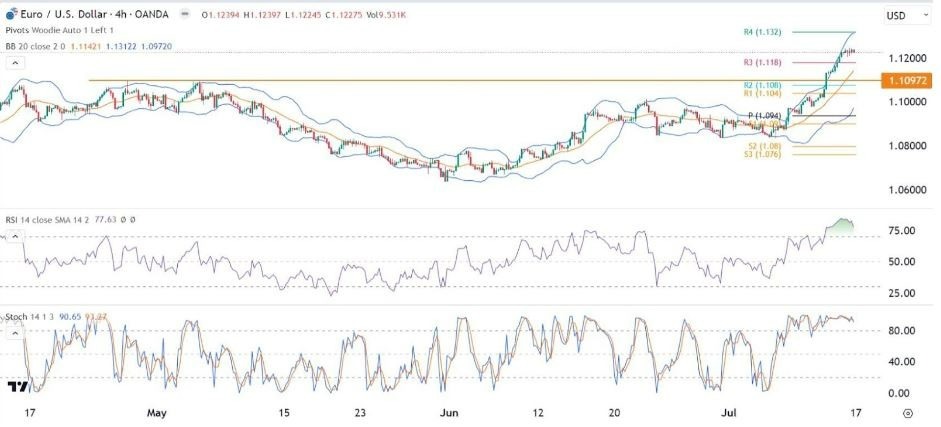941x427 pixels.
Task: Click the 20 date on time axis
Action: coord(614,413)
